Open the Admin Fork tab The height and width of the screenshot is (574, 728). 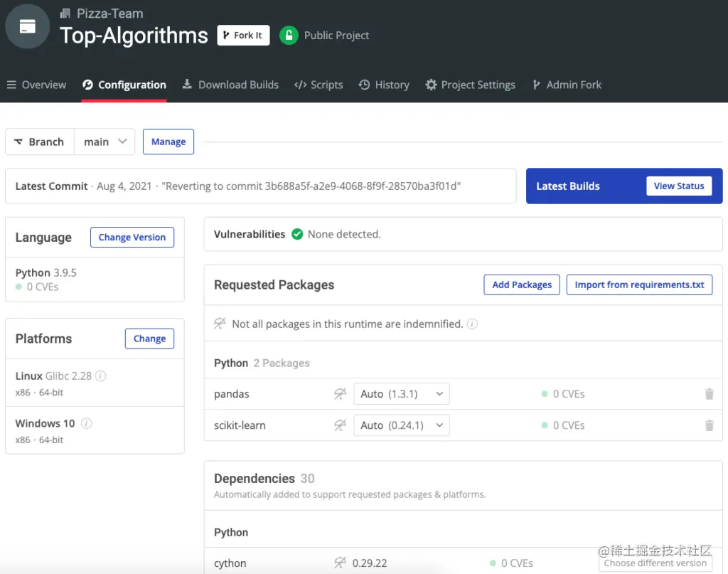coord(567,85)
